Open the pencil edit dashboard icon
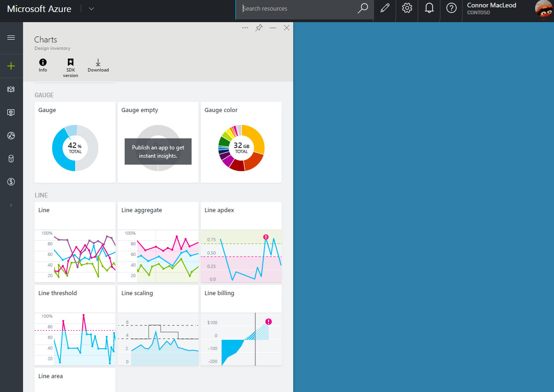The height and width of the screenshot is (392, 554). coord(385,8)
